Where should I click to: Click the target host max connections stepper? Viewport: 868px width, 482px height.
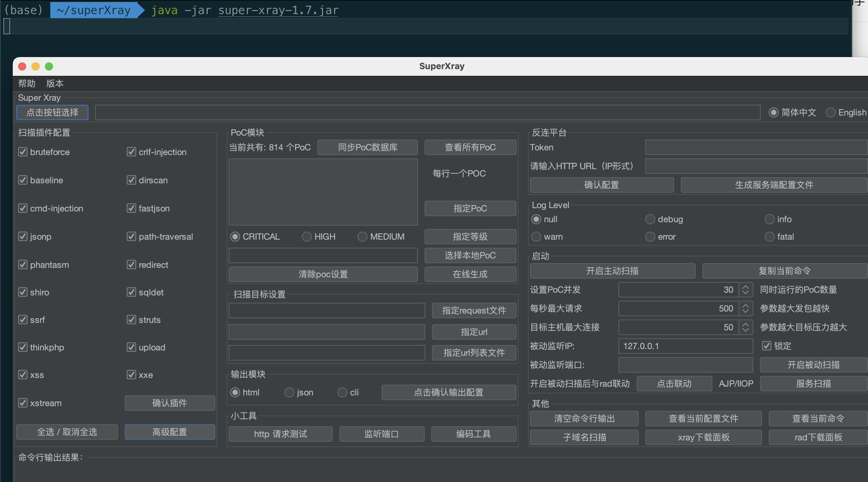click(745, 327)
